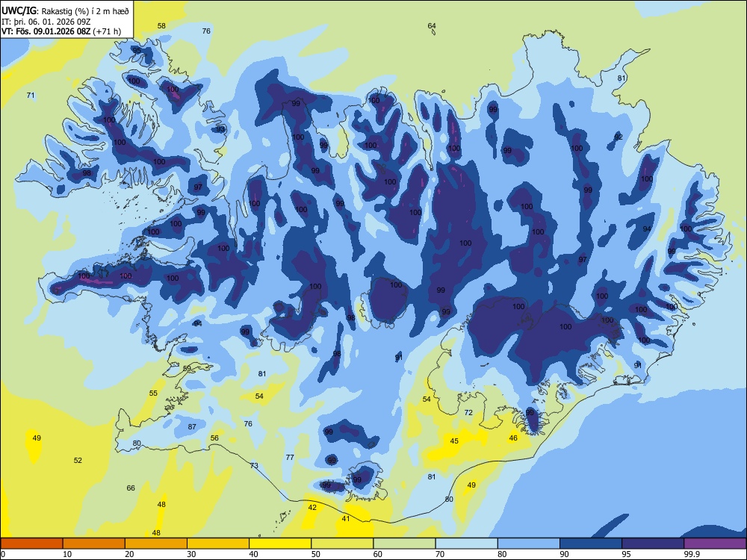The height and width of the screenshot is (560, 747).
Task: Click the map value '71' off the west coast
Action: pos(31,96)
